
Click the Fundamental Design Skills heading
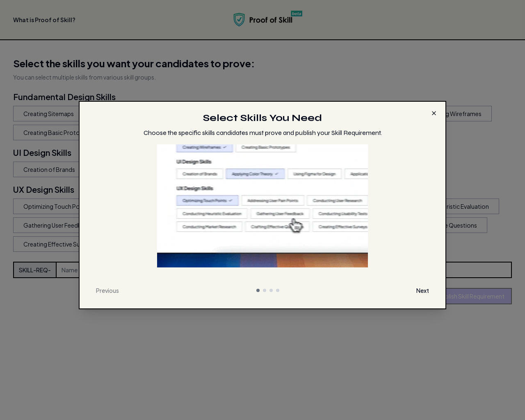(64, 97)
